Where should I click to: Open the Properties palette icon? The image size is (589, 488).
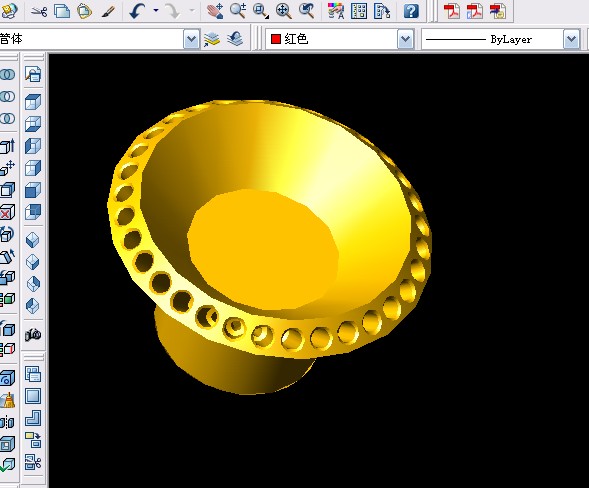click(336, 11)
